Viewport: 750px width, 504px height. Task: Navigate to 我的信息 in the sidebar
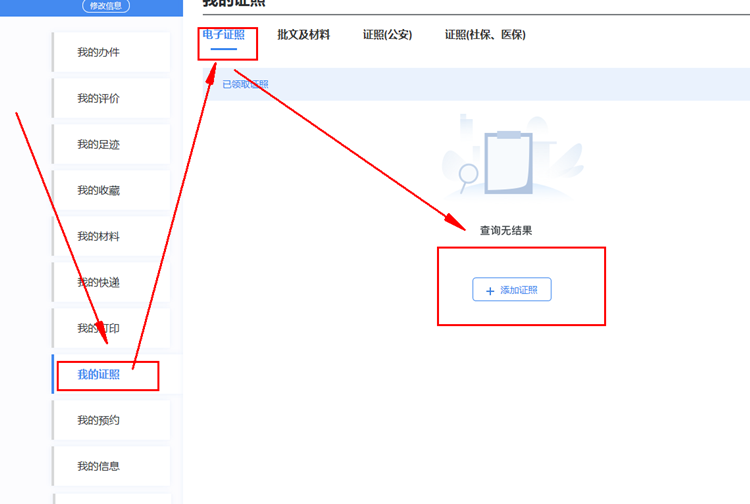(x=98, y=466)
